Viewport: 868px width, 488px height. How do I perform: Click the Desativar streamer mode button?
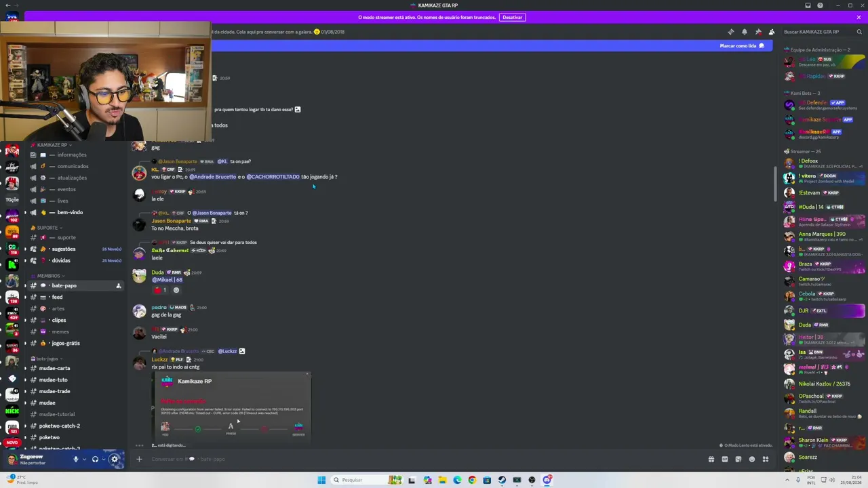tap(512, 17)
